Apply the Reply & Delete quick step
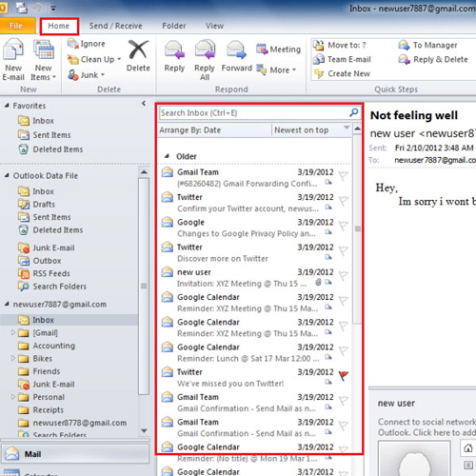Screen dimensions: 476x476 pyautogui.click(x=433, y=59)
